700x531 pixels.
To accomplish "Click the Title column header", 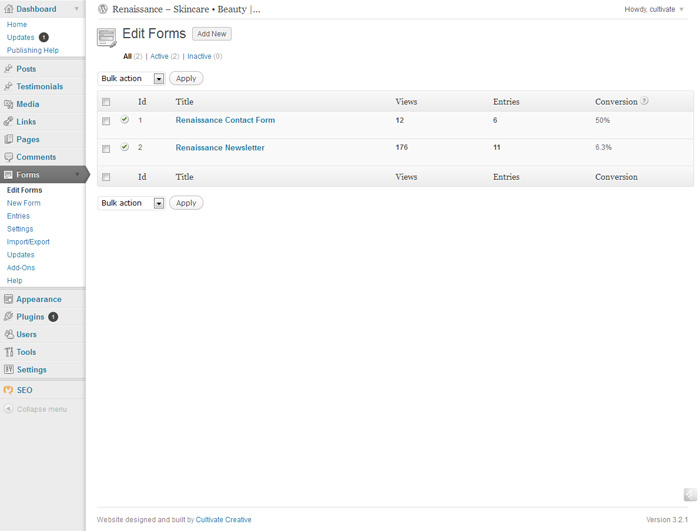I will click(184, 102).
